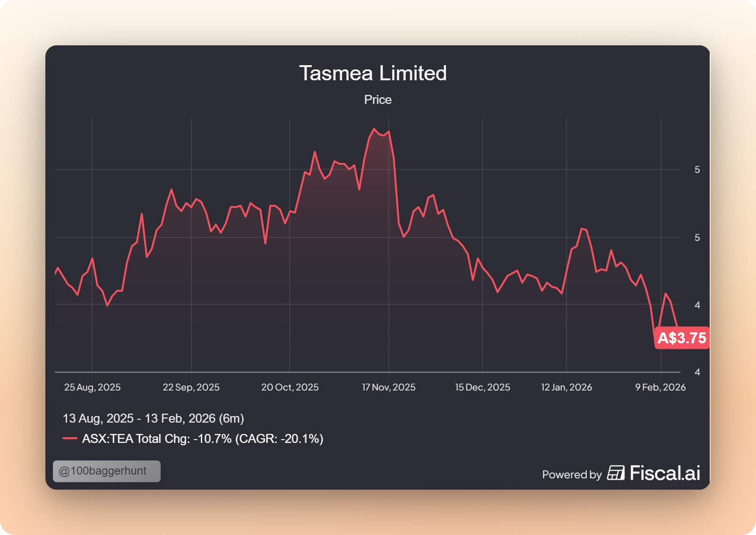
Task: Click the Fiscal.ai logo icon
Action: 616,473
